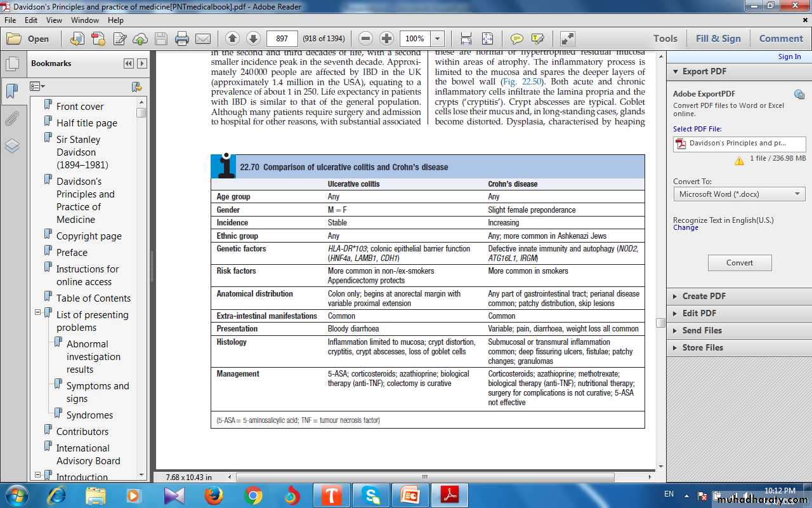
Task: Open the Page Thumbnails panel
Action: pyautogui.click(x=11, y=64)
